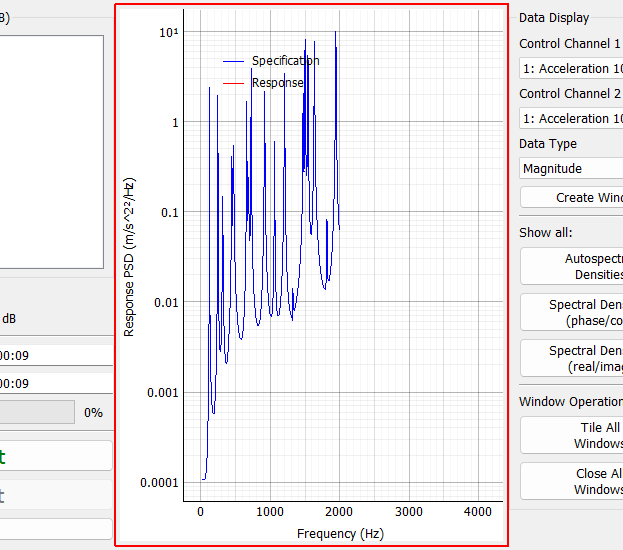
Task: Click the 0% progress bar
Action: [37, 412]
